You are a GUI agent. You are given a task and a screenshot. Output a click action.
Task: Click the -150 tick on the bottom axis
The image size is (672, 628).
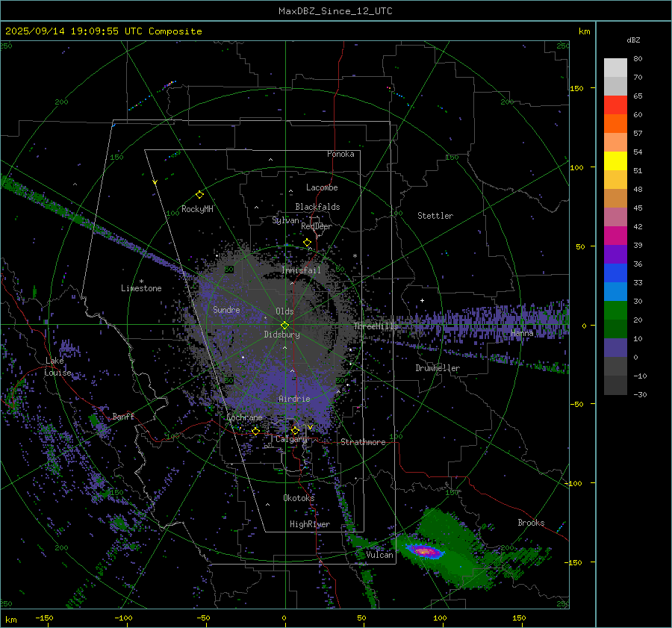(x=44, y=618)
